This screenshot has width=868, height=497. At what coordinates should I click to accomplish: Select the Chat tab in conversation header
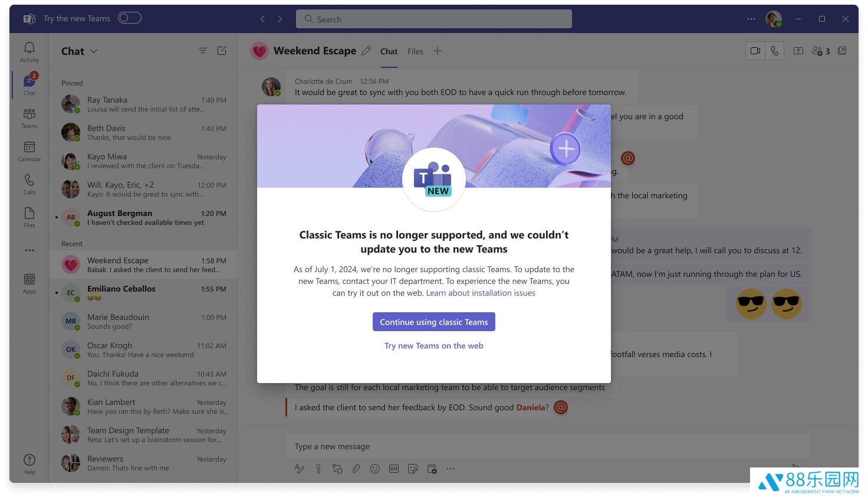pyautogui.click(x=389, y=51)
